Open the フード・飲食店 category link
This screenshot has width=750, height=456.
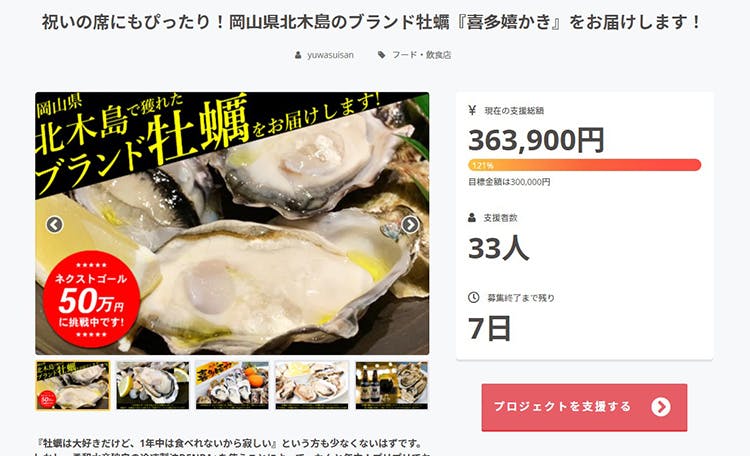(421, 55)
